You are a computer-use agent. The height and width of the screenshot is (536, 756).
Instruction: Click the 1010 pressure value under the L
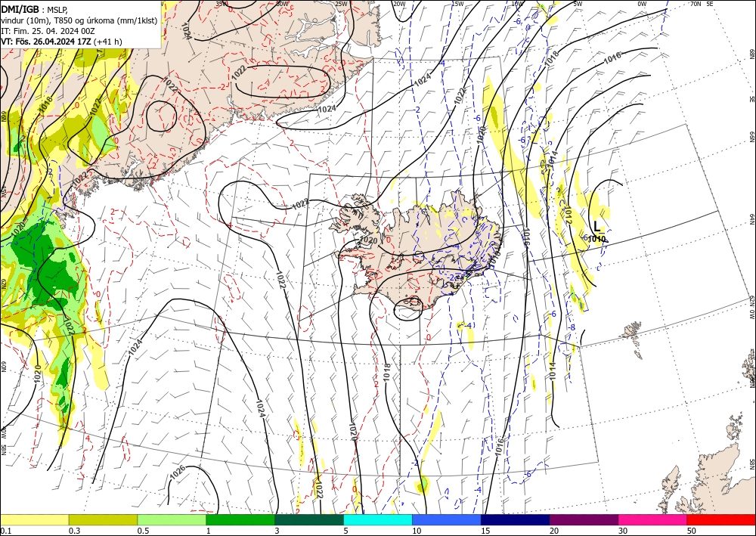pyautogui.click(x=597, y=238)
